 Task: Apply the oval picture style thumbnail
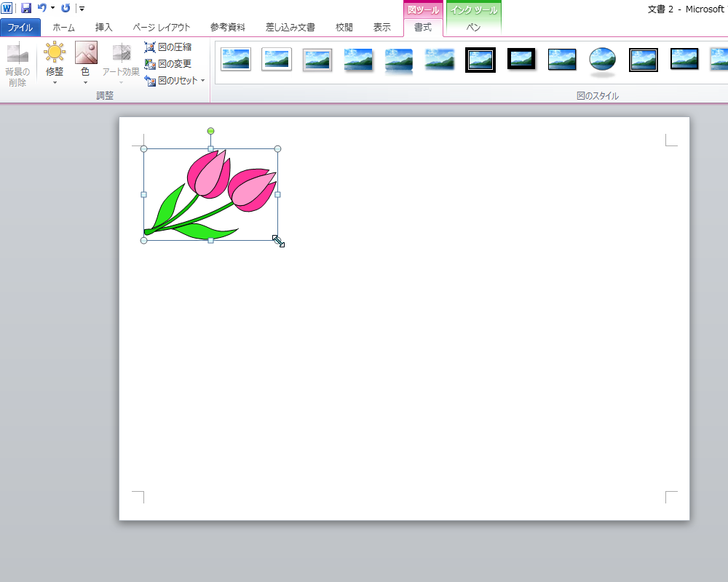pyautogui.click(x=602, y=60)
